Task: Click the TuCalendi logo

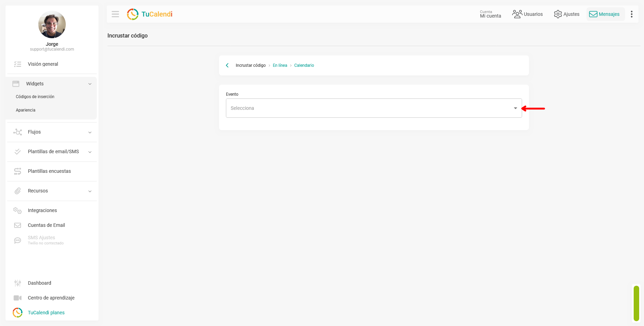Action: pos(150,14)
